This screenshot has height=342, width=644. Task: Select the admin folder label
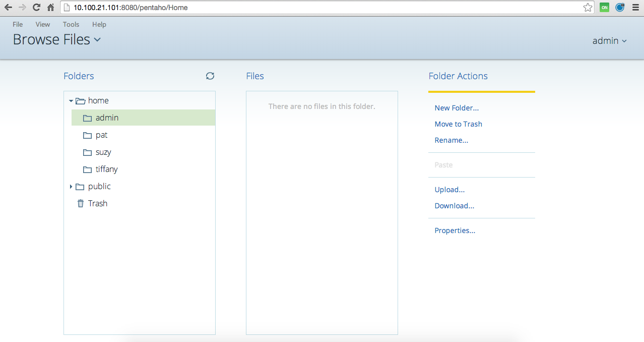(x=107, y=118)
